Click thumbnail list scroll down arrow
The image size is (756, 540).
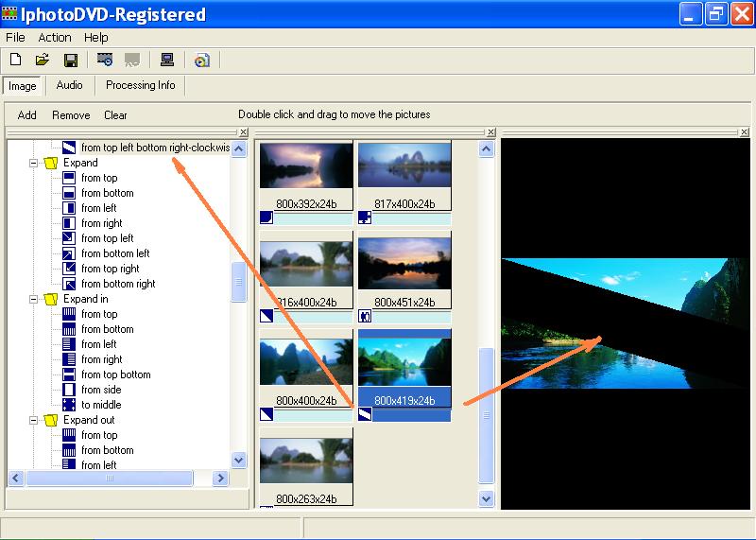[486, 499]
